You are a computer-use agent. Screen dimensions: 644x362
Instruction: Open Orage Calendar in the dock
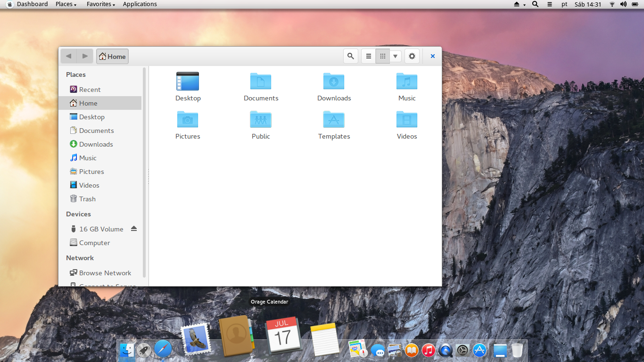pyautogui.click(x=283, y=335)
